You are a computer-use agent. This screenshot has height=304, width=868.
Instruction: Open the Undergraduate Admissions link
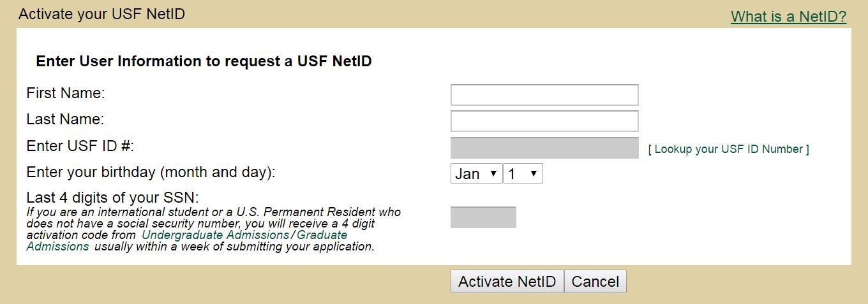pyautogui.click(x=215, y=235)
